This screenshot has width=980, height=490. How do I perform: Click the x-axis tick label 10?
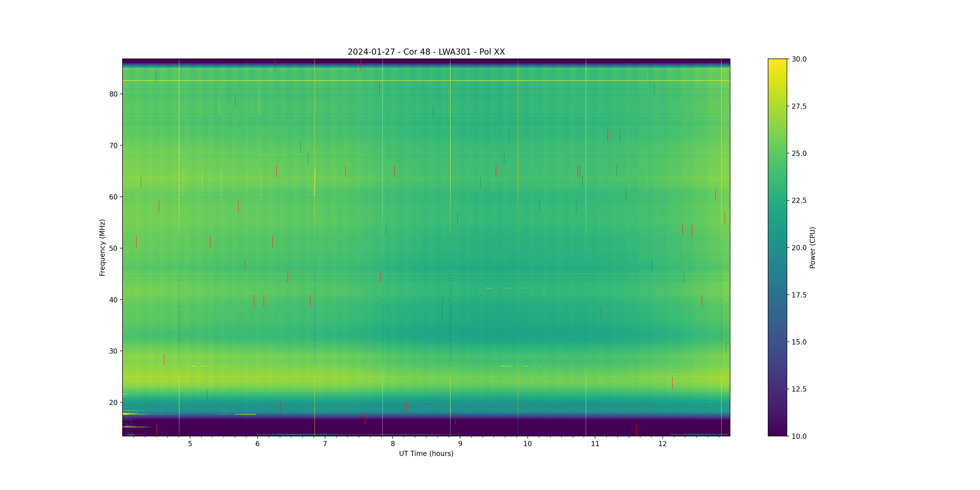pos(527,444)
